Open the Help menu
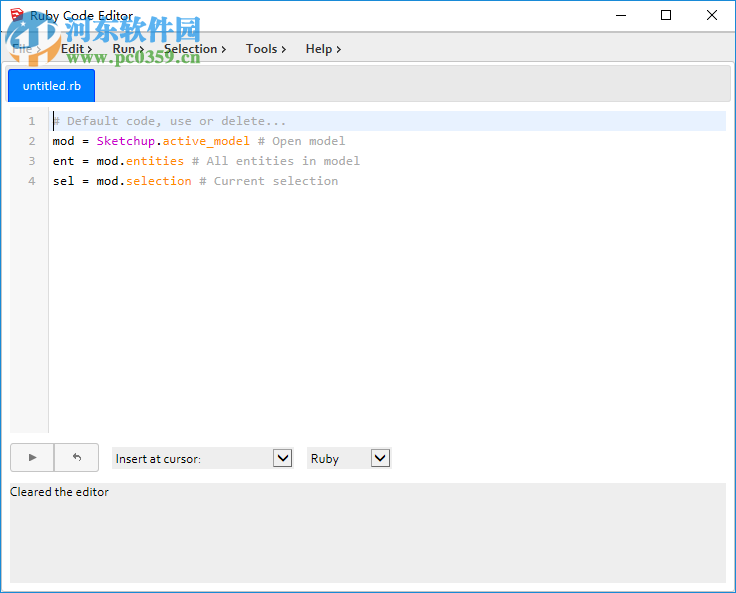This screenshot has width=736, height=593. [x=323, y=49]
